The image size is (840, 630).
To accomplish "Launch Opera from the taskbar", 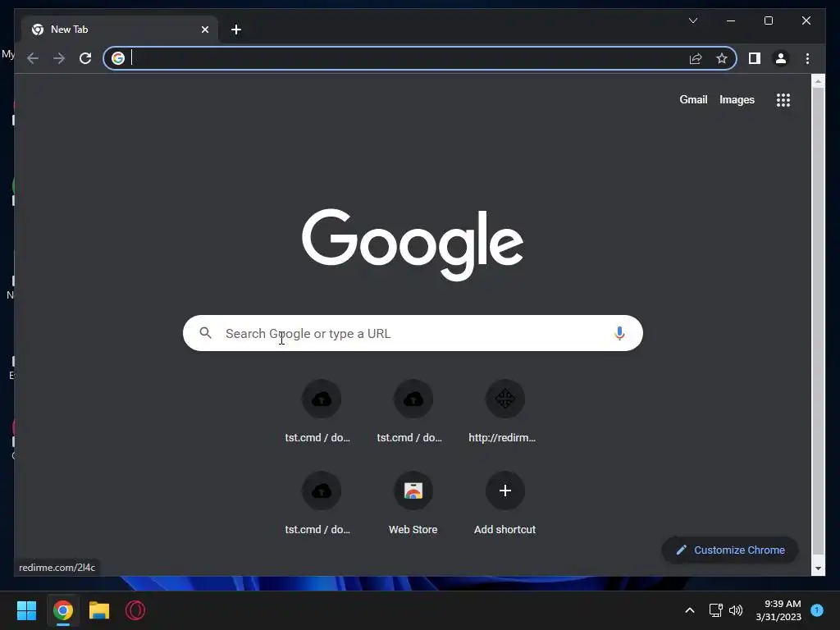I will [x=135, y=610].
